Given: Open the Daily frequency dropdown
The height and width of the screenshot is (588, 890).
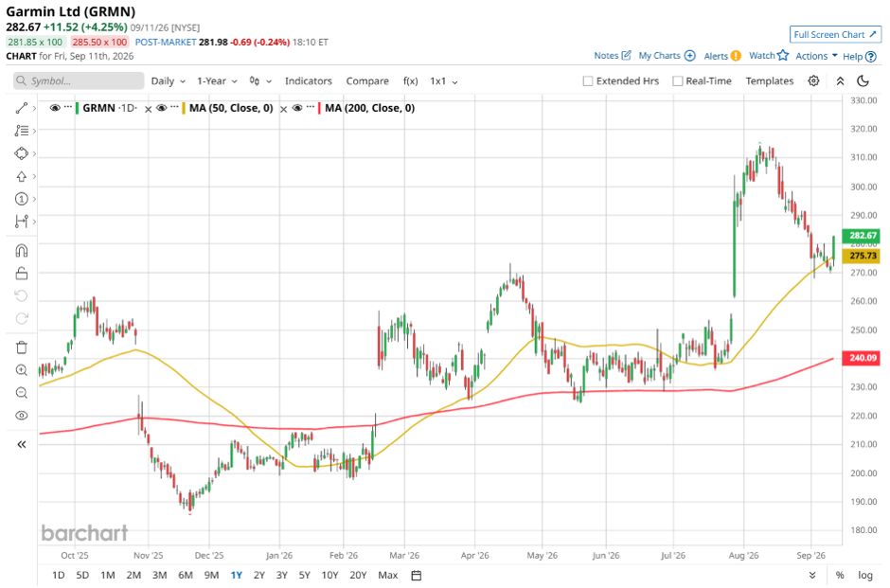Looking at the screenshot, I should (168, 81).
